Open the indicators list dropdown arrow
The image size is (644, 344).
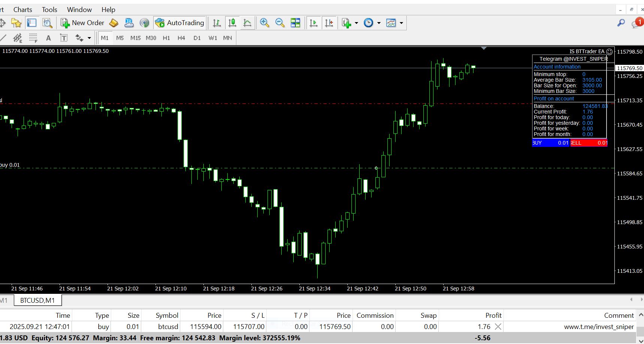[356, 23]
